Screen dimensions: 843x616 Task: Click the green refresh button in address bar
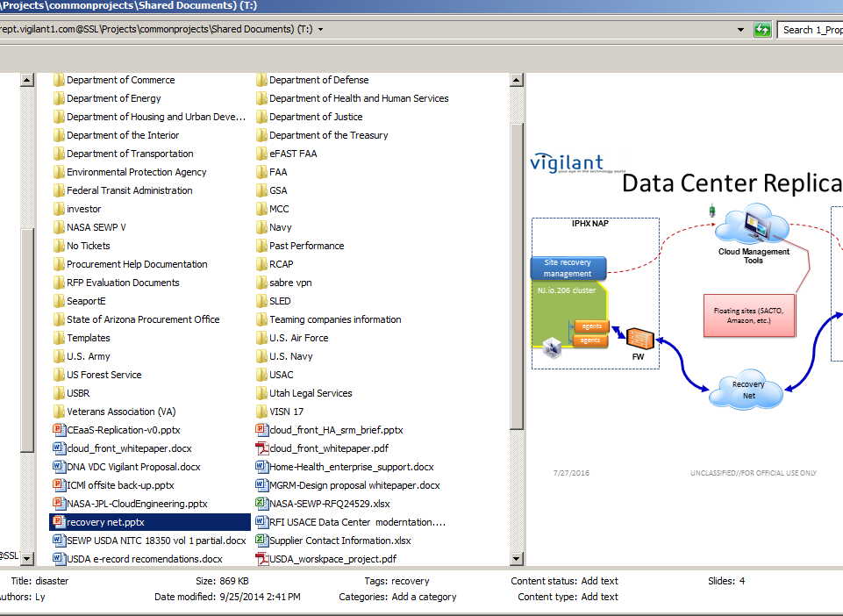(762, 30)
